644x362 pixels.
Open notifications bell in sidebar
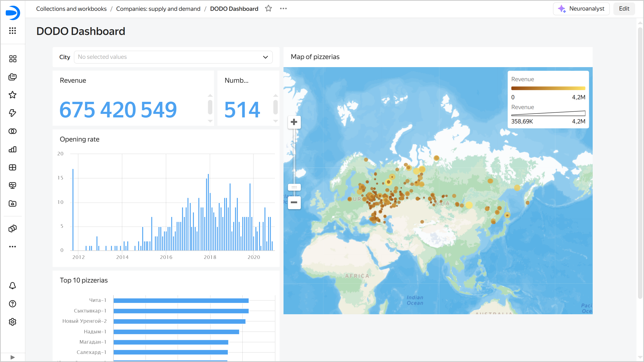13,286
